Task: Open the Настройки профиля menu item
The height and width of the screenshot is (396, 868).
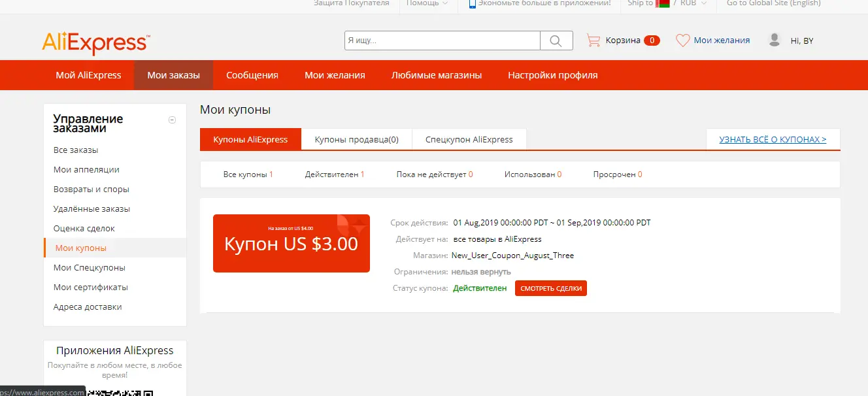Action: [x=553, y=75]
